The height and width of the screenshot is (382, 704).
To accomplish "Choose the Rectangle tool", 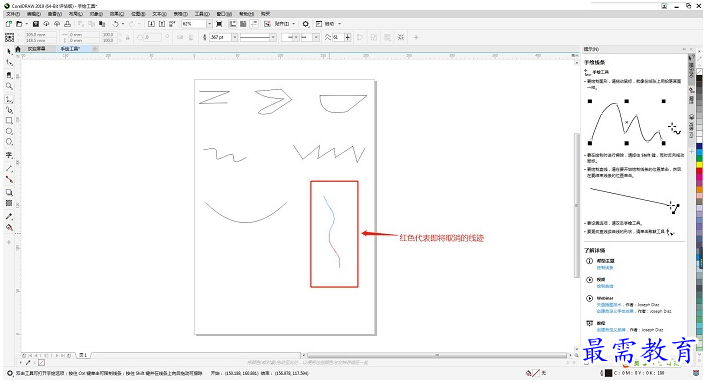I will 9,120.
